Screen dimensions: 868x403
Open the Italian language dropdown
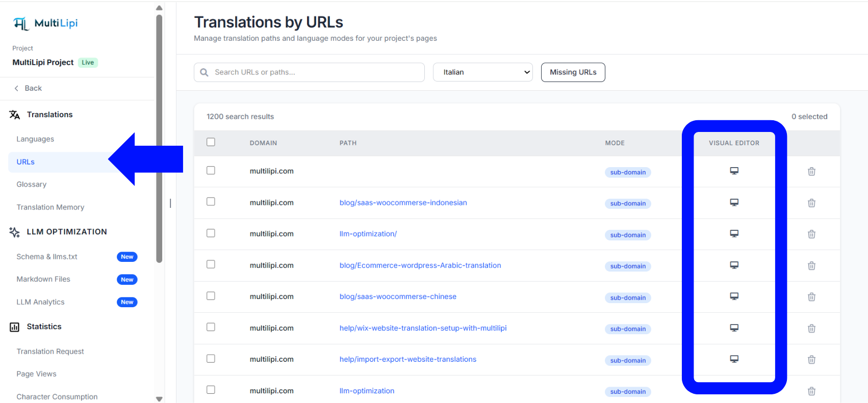(482, 72)
